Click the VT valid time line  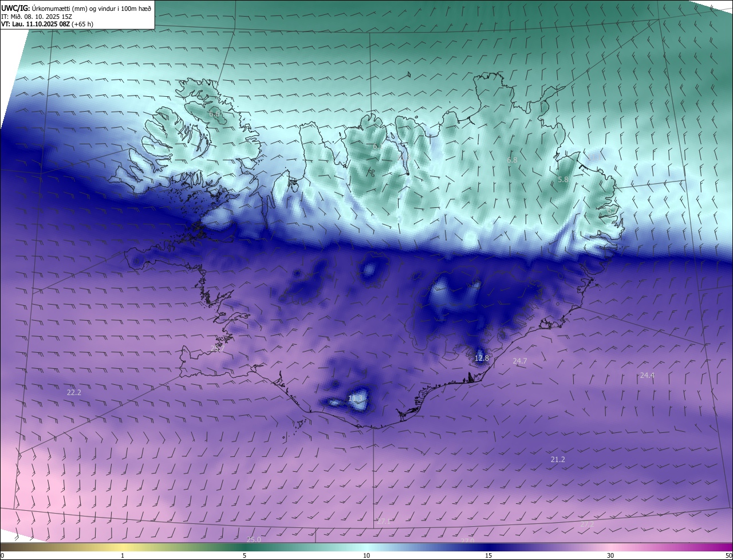click(x=47, y=24)
